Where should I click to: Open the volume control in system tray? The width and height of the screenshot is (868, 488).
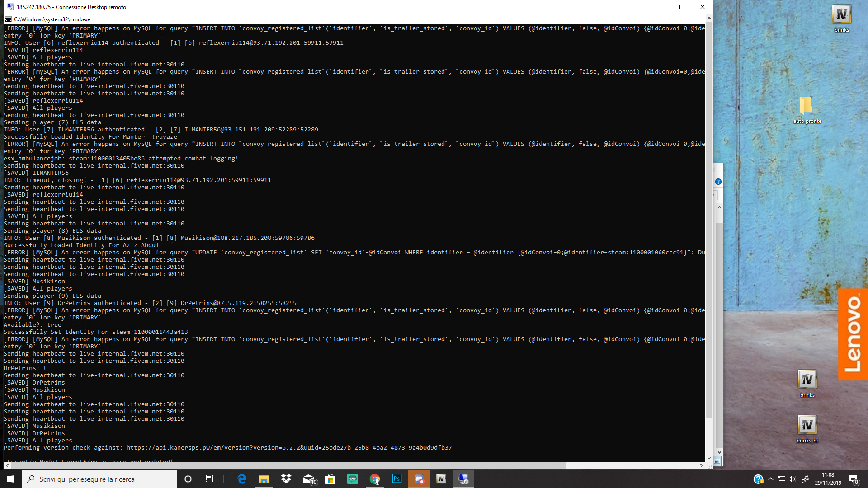(x=792, y=479)
